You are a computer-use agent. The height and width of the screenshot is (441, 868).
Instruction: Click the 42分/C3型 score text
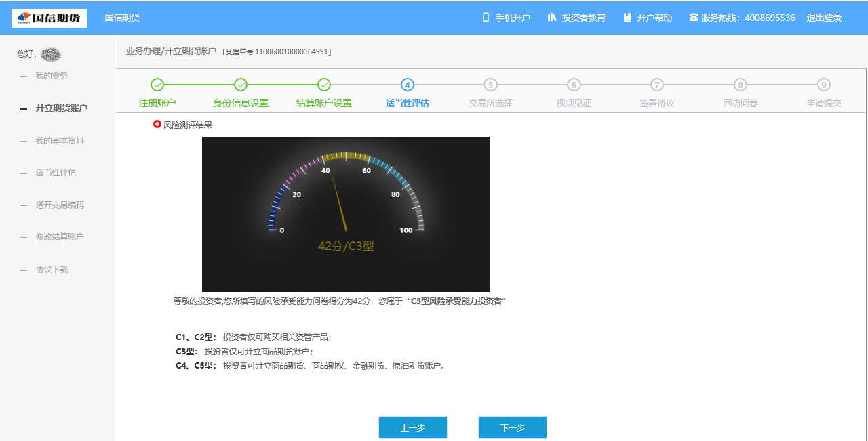coord(346,246)
